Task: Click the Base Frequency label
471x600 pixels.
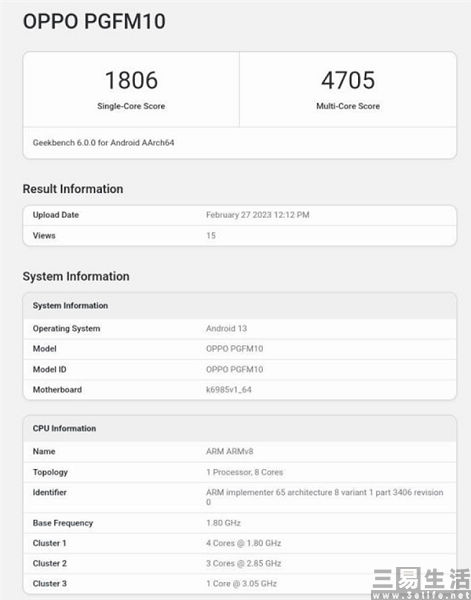Action: tap(63, 523)
